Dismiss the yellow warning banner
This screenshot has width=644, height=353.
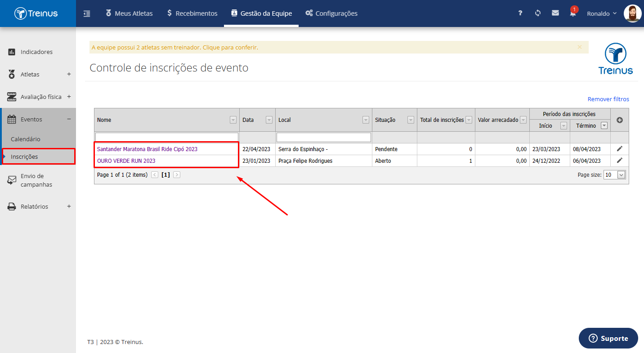(x=580, y=47)
